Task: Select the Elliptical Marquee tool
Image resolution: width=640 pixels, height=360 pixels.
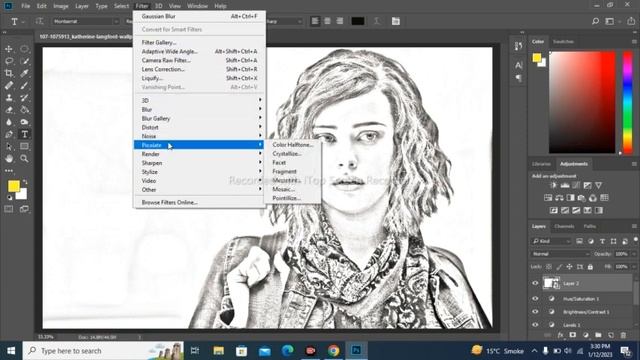Action: (24, 49)
